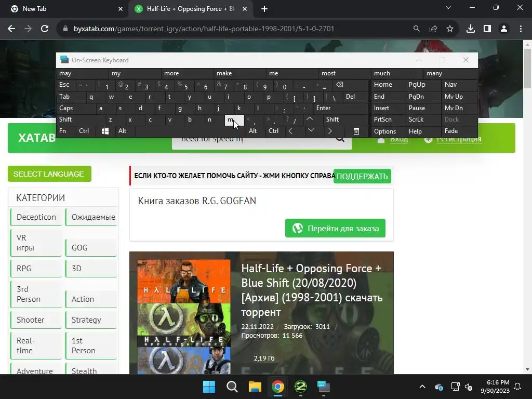Toggle the right Ctrl key
532x399 pixels.
click(274, 131)
